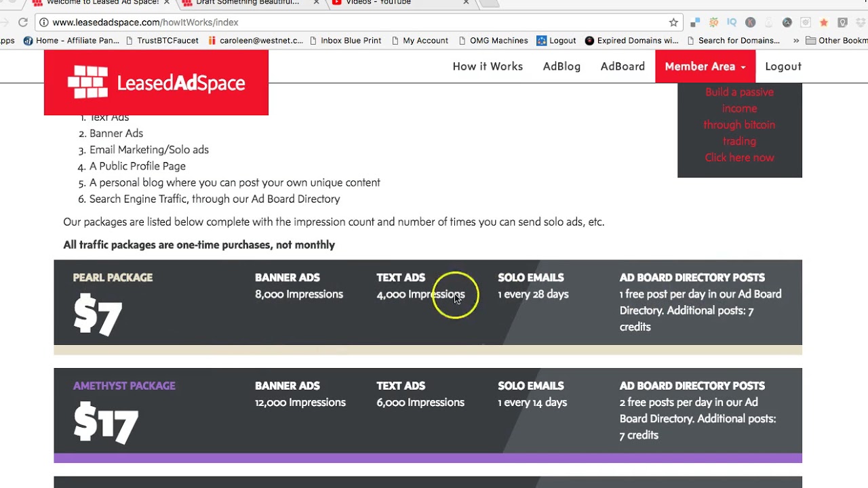Screen dimensions: 868x488
Task: Click the 'Search Engine Traffic' list item
Action: tap(215, 199)
